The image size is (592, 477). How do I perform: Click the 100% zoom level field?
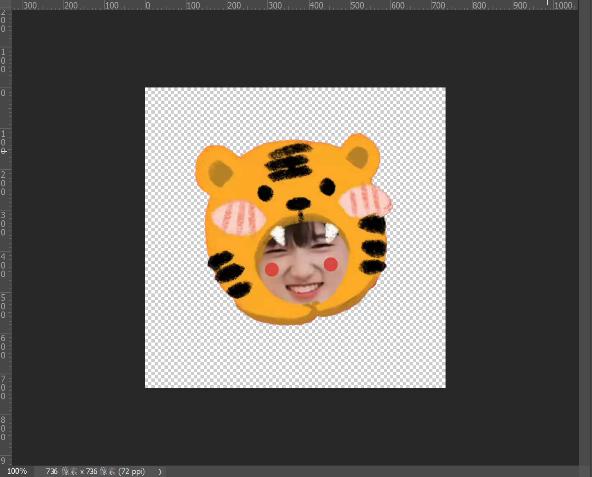17,471
